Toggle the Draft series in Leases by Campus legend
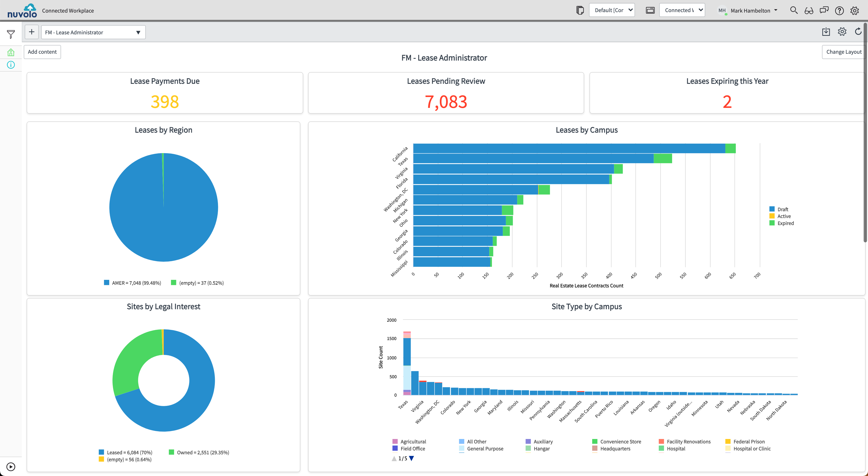This screenshot has width=868, height=476. click(x=783, y=209)
